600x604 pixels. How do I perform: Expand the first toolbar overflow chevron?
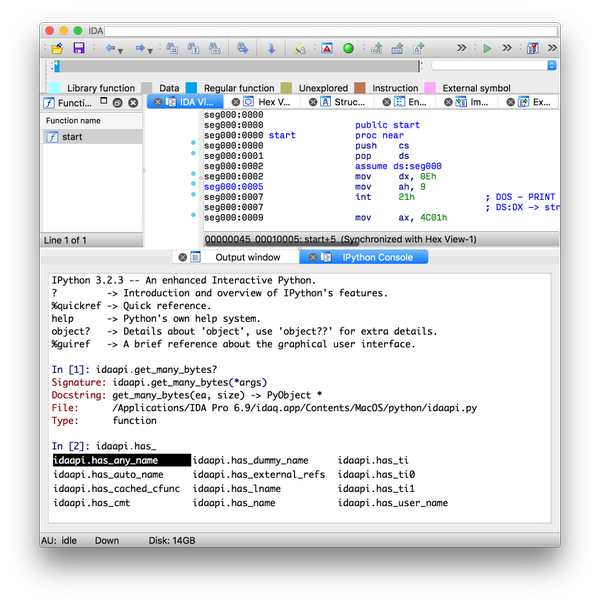pyautogui.click(x=462, y=48)
